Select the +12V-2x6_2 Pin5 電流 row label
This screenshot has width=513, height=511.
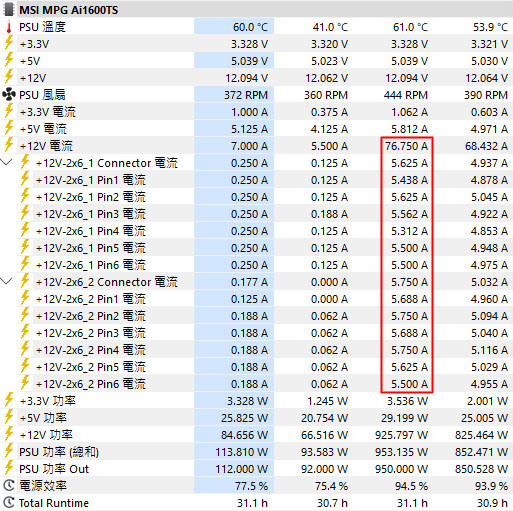click(91, 367)
